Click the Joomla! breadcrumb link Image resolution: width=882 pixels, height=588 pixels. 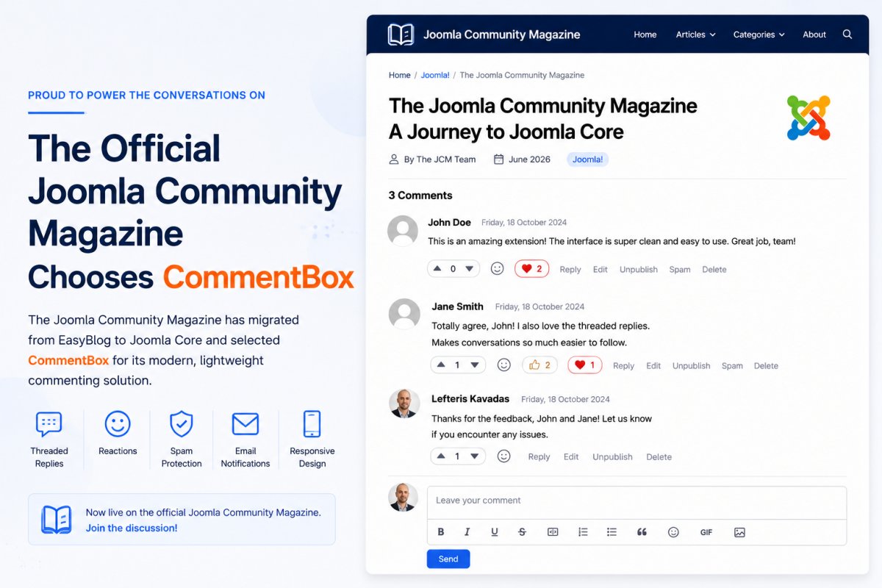pyautogui.click(x=435, y=75)
